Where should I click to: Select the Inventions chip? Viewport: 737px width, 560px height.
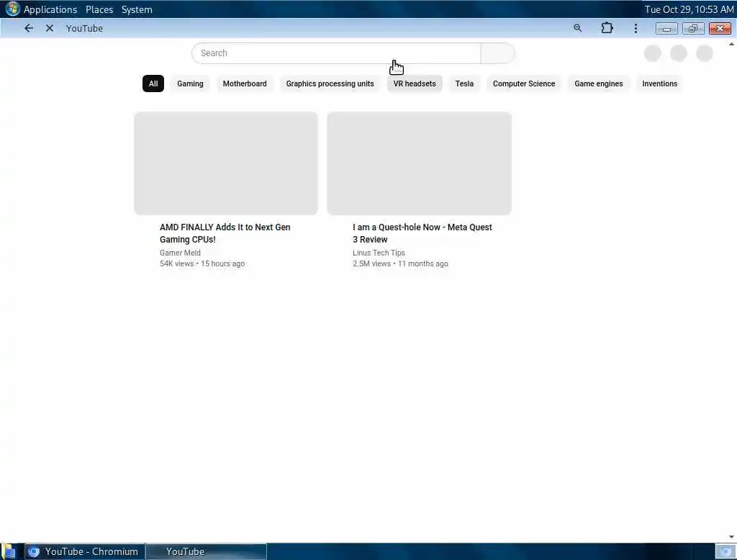(659, 83)
